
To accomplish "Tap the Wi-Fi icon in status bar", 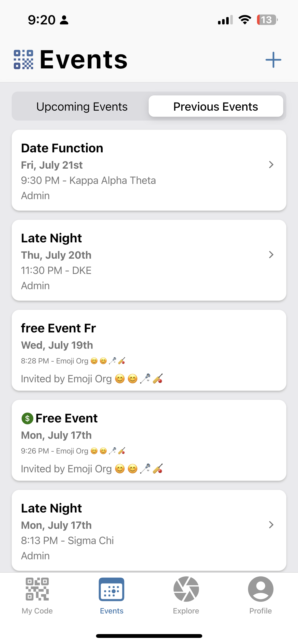I will pos(245,20).
